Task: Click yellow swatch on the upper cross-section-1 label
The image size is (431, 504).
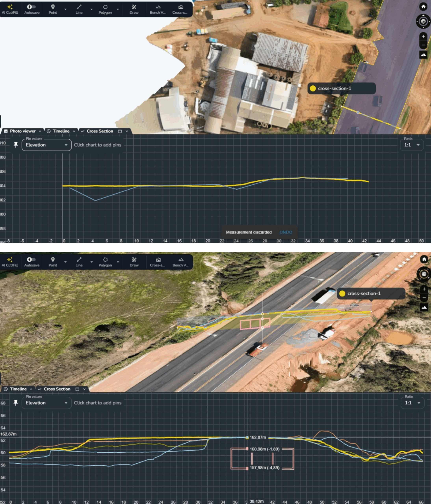Action: coord(313,88)
